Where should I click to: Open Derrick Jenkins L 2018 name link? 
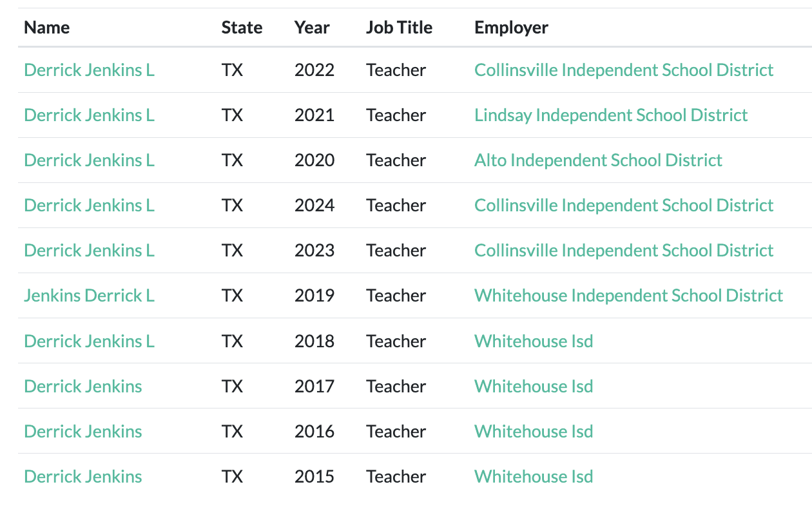point(89,341)
